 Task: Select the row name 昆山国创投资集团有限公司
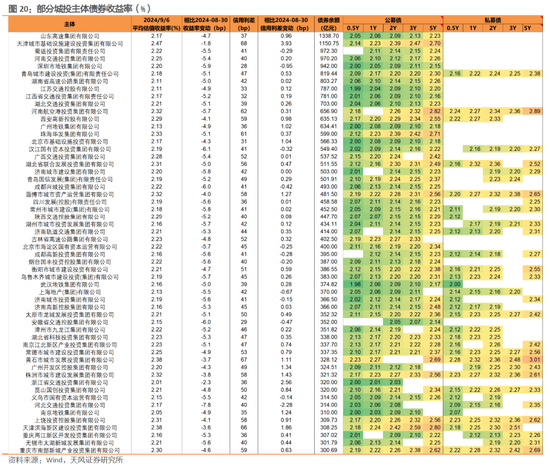point(70,390)
